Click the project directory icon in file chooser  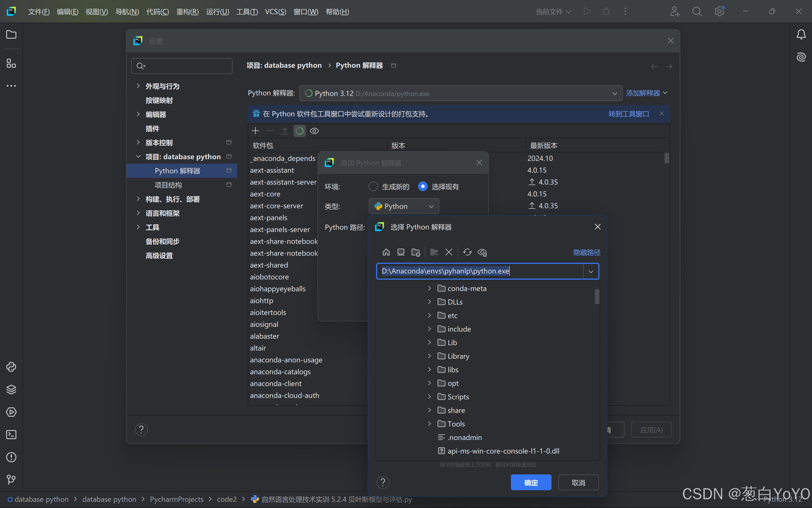pos(415,252)
